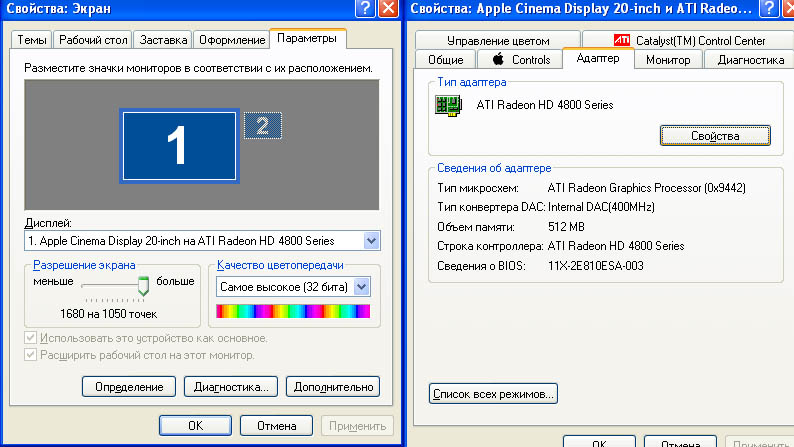Viewport: 794px width, 447px height.
Task: Select monitor 2 in the layout preview
Action: [263, 126]
